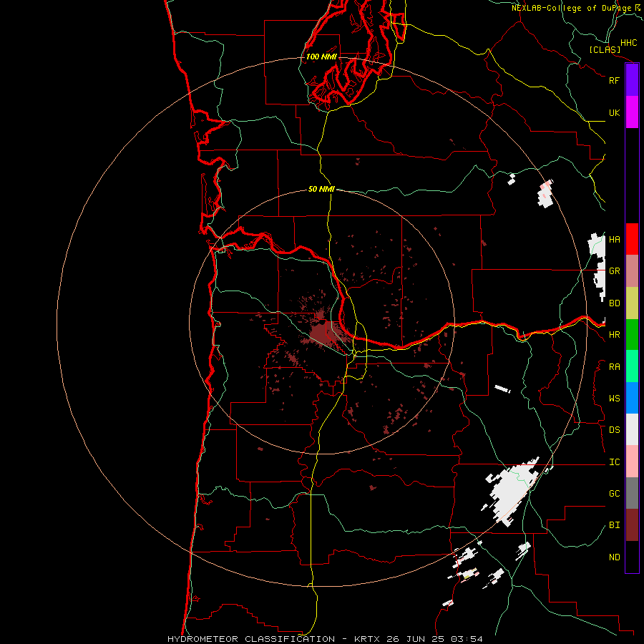Click the 100 NMI range ring label
The height and width of the screenshot is (644, 644).
click(321, 57)
